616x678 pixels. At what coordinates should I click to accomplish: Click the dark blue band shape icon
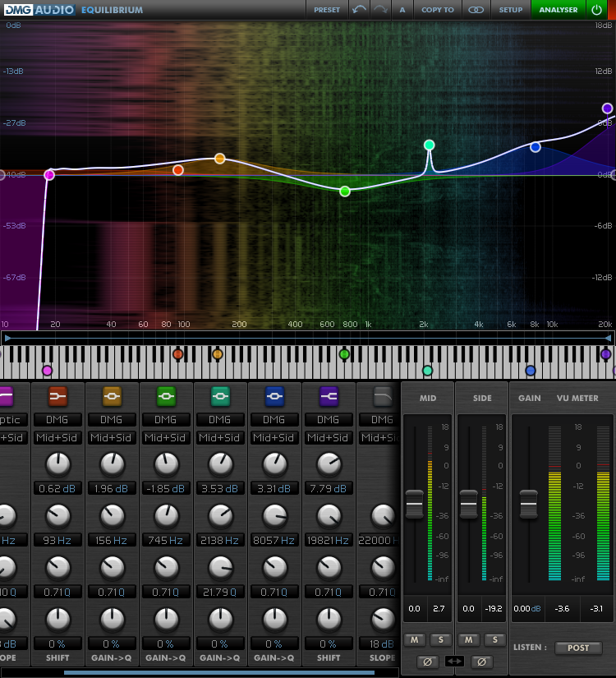274,398
